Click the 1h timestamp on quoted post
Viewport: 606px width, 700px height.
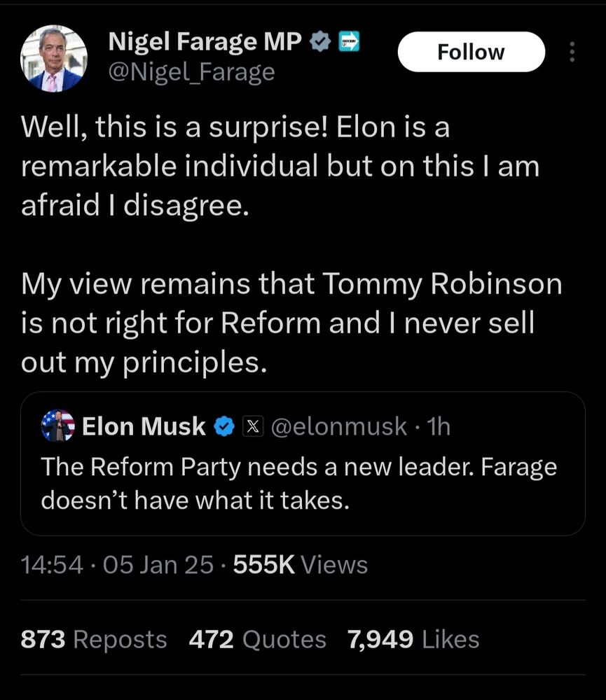tap(438, 426)
